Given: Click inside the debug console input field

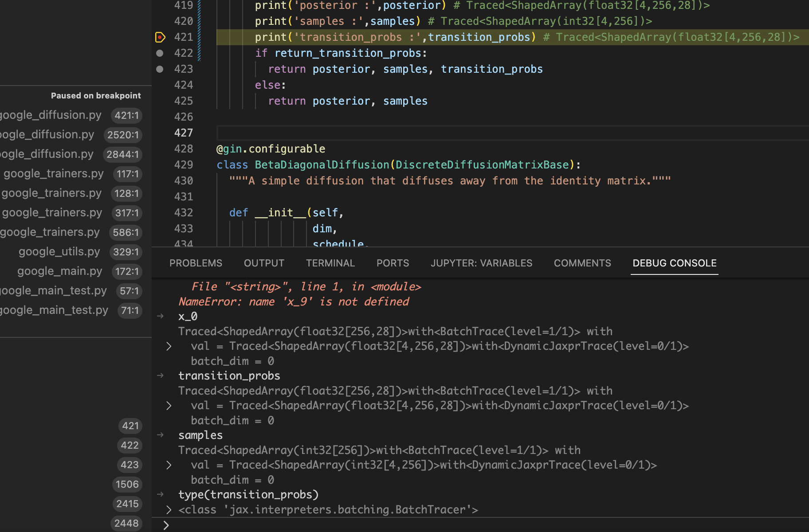Looking at the screenshot, I should [x=310, y=525].
